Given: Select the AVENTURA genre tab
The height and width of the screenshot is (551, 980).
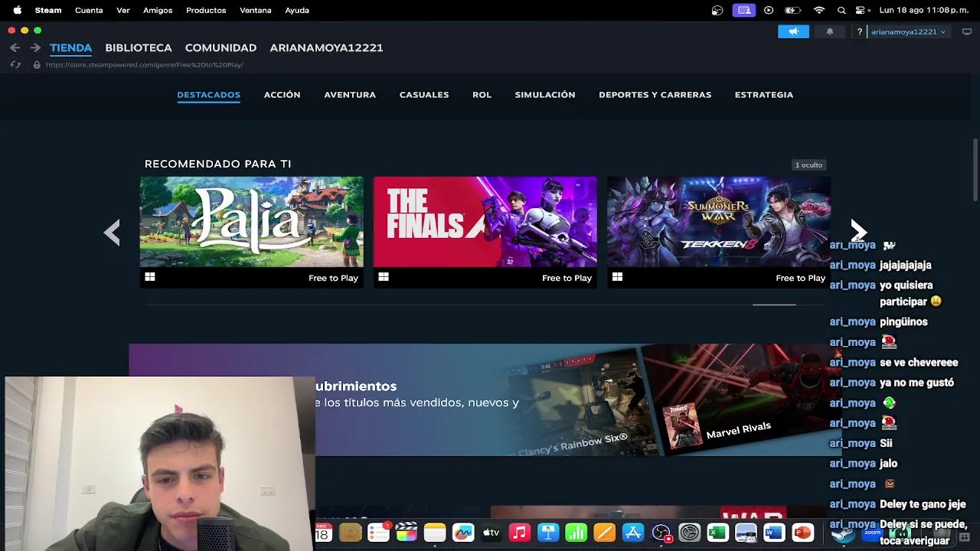Looking at the screenshot, I should pos(350,95).
